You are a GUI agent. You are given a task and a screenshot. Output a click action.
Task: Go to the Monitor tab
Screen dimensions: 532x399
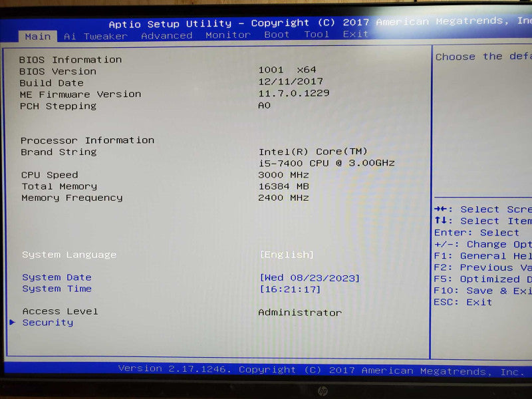click(228, 35)
